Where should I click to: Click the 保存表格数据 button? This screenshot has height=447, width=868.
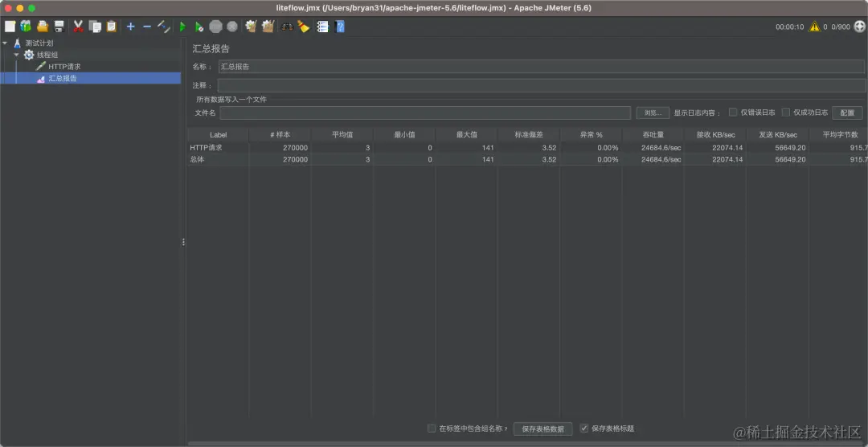pyautogui.click(x=542, y=429)
